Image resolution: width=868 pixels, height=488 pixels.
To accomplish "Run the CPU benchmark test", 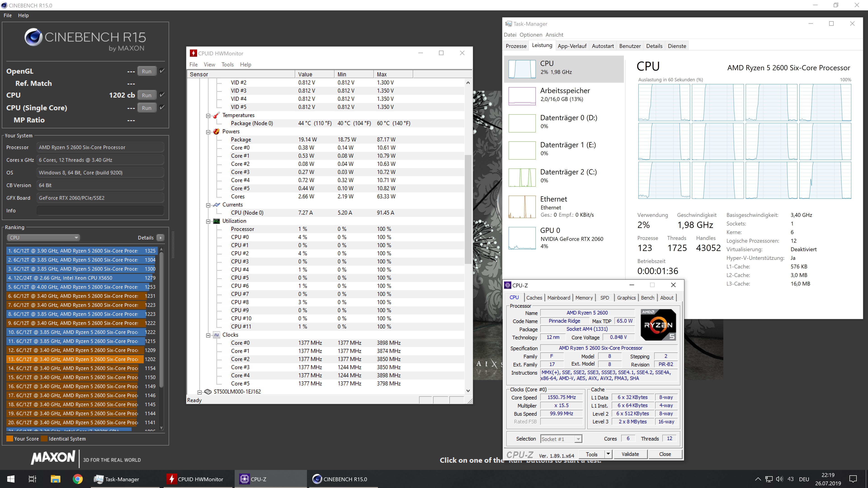I will click(146, 95).
